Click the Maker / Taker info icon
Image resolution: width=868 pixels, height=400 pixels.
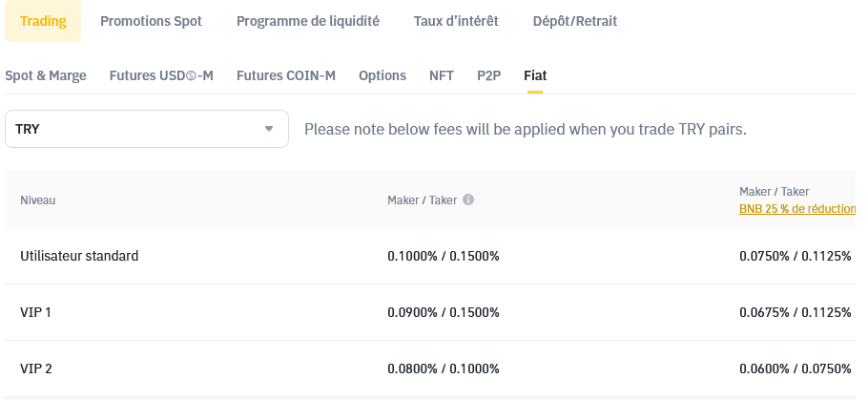pyautogui.click(x=468, y=200)
